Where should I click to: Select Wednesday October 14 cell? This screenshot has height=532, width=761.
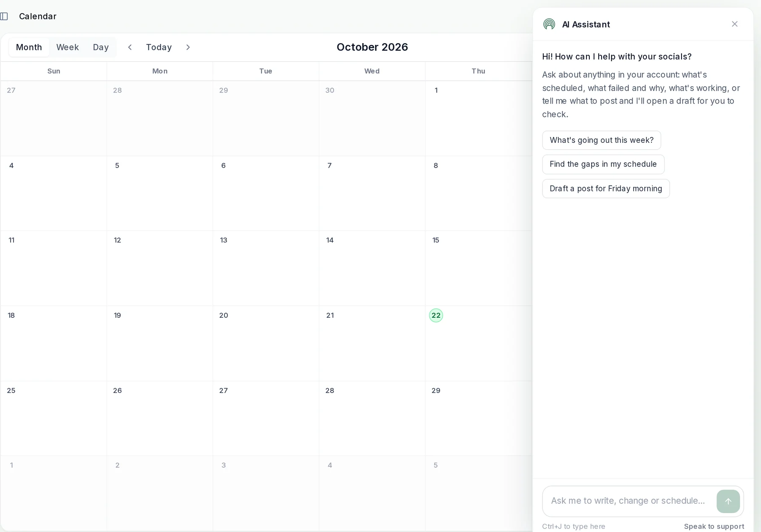372,268
